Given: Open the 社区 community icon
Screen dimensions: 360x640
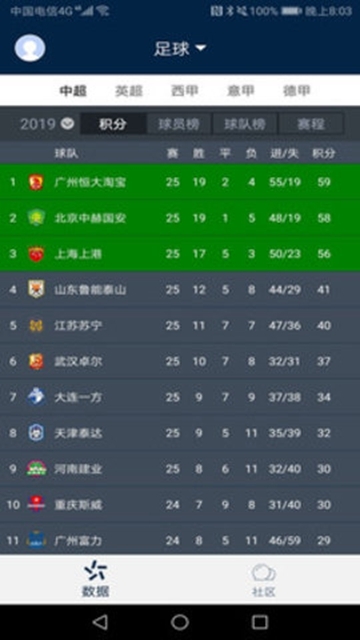Looking at the screenshot, I should coord(264,573).
